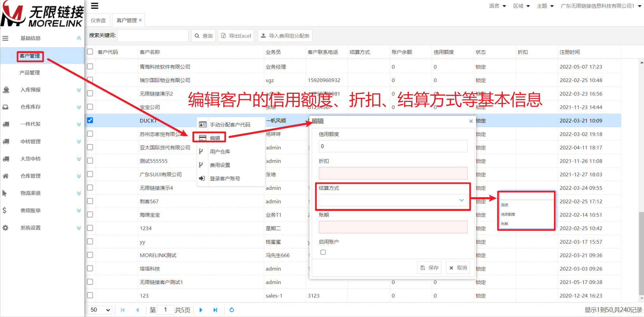This screenshot has height=317, width=644.
Task: Click the card icon next to 编辑
Action: tap(202, 138)
